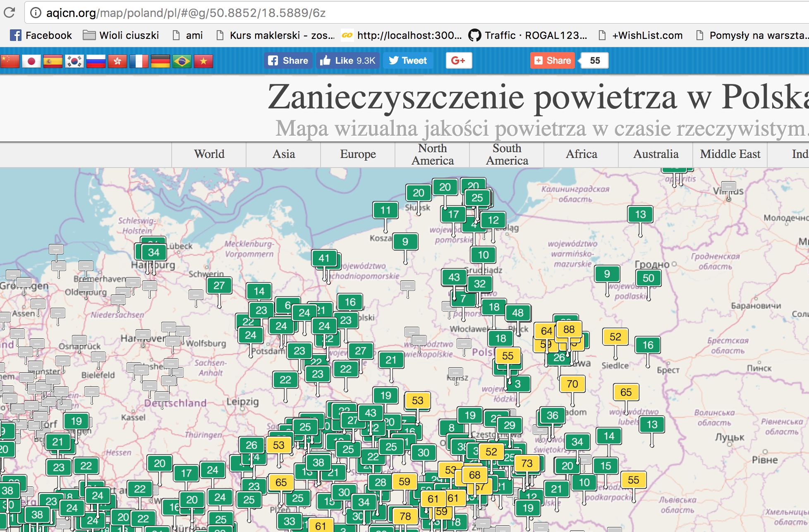Choose the German flag language option
The height and width of the screenshot is (532, 809).
[160, 61]
